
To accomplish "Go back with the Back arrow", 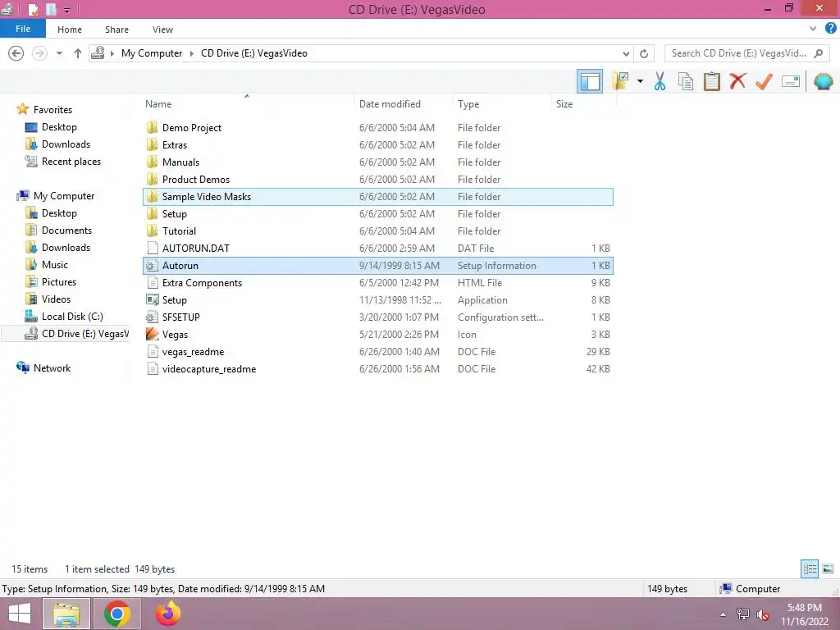I will [x=16, y=53].
